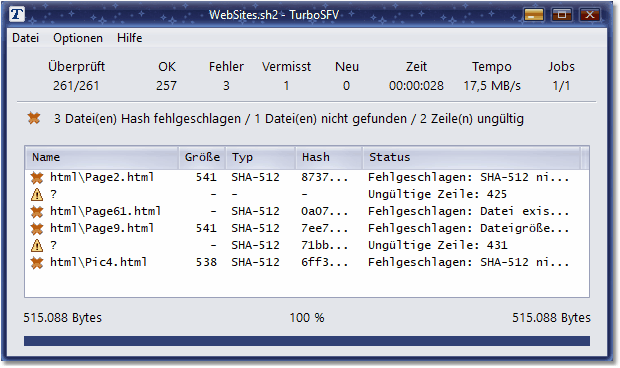Sort list by Name column header

[x=102, y=157]
